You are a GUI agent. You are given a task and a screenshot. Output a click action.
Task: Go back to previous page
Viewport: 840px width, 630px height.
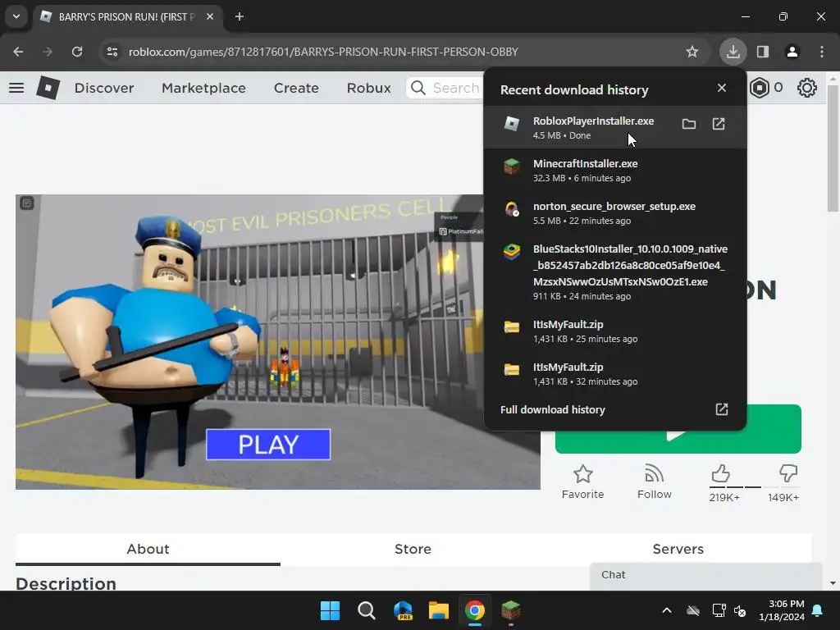(18, 52)
